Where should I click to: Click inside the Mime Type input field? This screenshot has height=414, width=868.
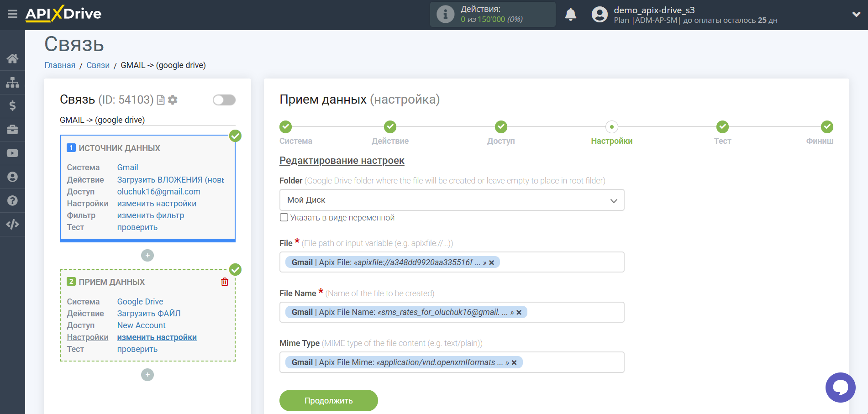[x=452, y=362]
